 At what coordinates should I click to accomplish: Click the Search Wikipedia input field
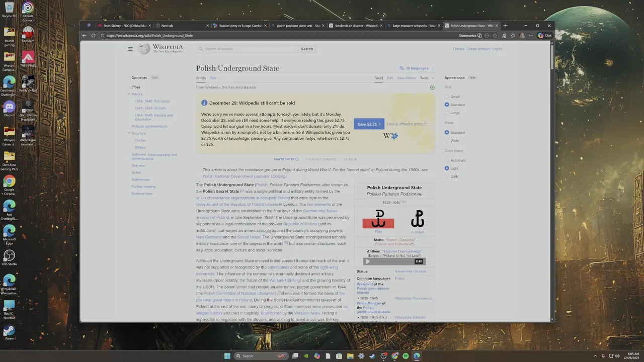point(248,49)
